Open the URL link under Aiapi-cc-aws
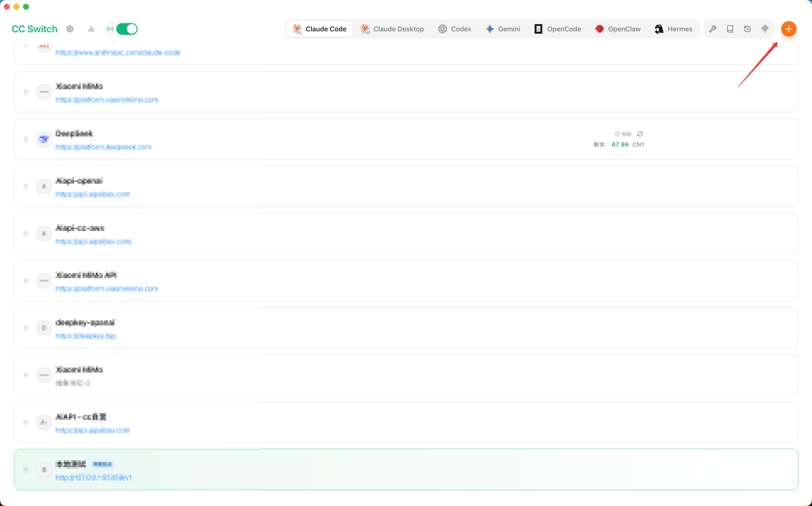This screenshot has height=506, width=812. (x=94, y=241)
